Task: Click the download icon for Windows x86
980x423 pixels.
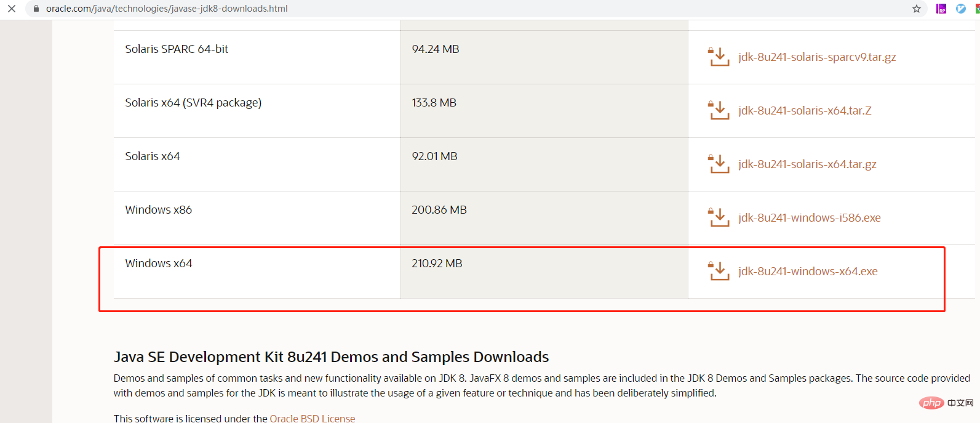Action: tap(719, 217)
